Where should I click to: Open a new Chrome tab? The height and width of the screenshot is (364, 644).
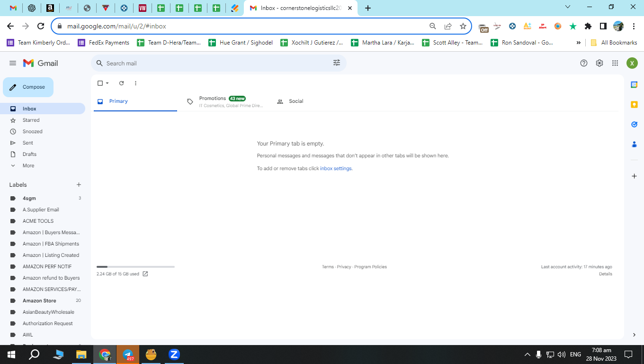[x=368, y=8]
